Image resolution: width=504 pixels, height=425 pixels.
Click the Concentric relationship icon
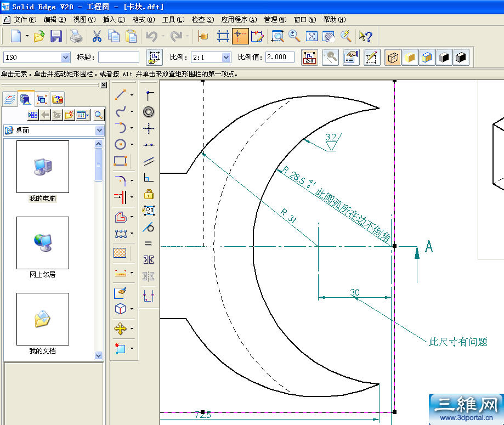pos(149,112)
